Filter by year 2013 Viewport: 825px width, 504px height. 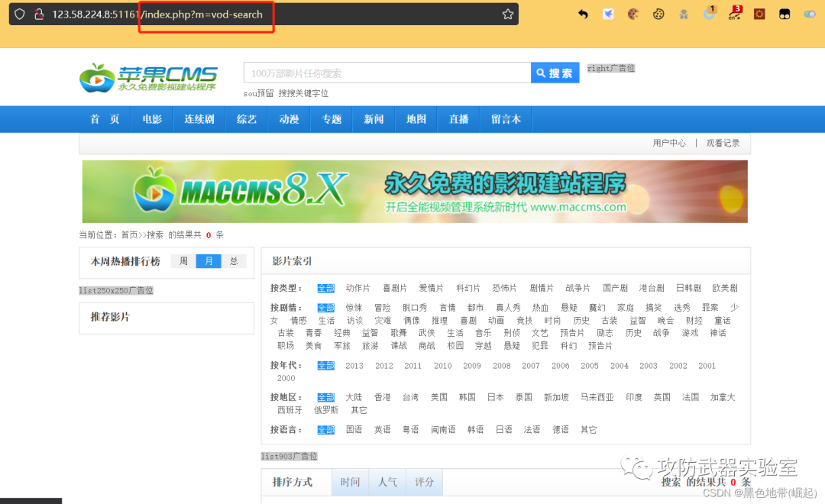354,366
